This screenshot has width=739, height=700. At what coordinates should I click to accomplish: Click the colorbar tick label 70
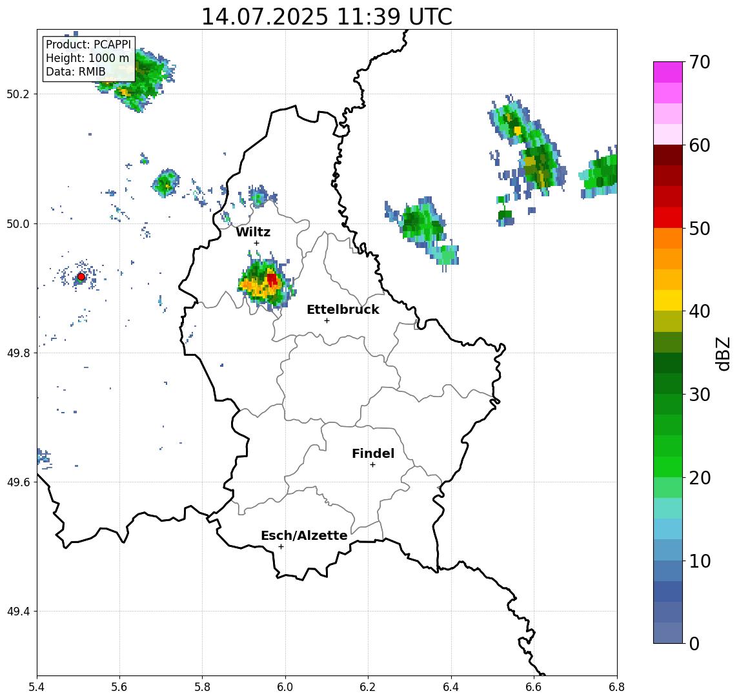pos(700,62)
